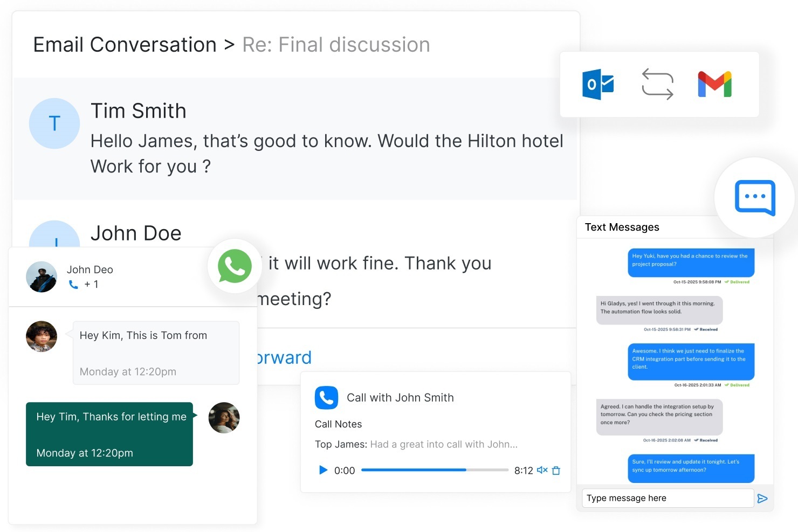Click the Forward link in email

(284, 357)
